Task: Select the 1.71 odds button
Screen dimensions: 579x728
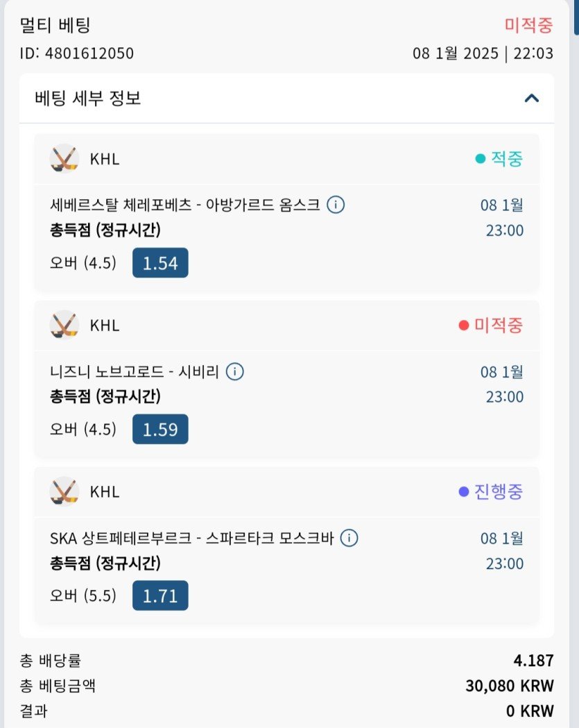Action: tap(160, 596)
